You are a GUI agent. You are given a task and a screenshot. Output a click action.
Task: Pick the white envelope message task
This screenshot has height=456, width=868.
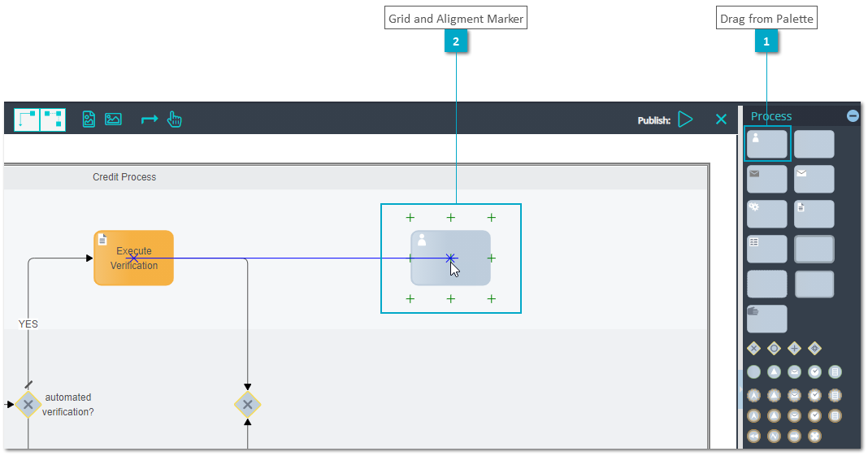814,179
